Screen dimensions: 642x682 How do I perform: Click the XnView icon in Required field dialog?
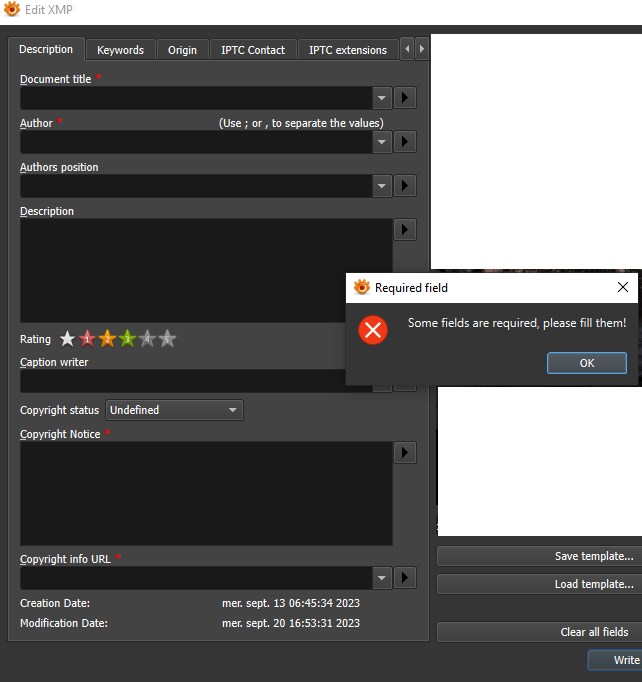361,288
